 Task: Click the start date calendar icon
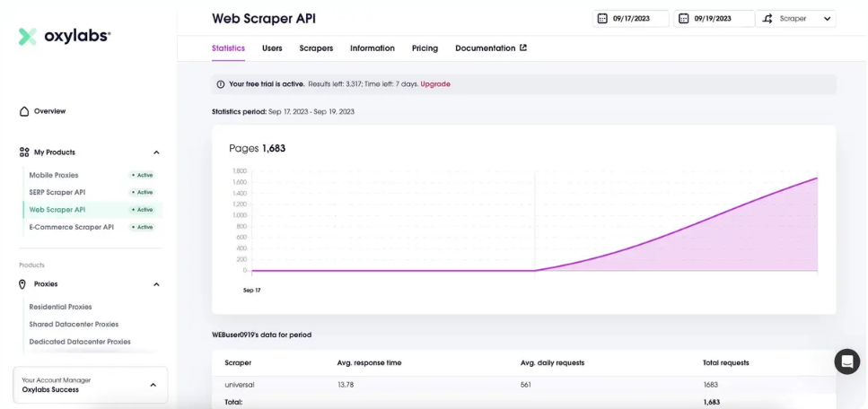pos(602,18)
